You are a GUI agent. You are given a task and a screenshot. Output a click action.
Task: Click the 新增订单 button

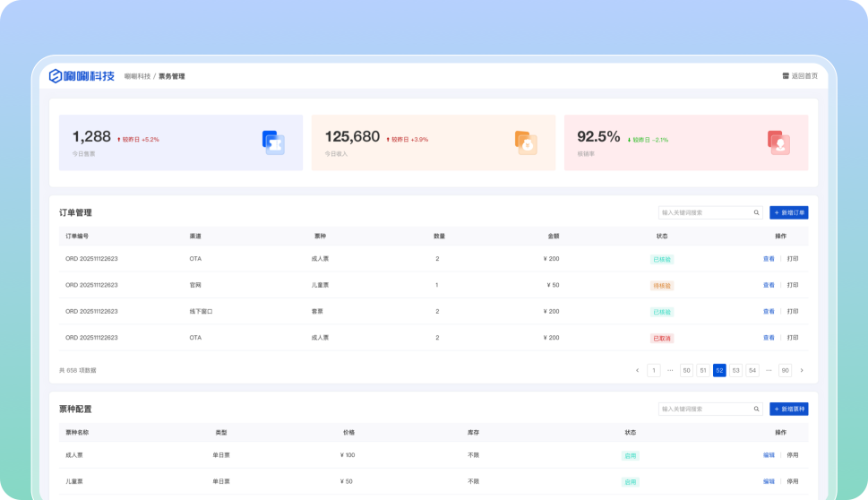click(788, 213)
